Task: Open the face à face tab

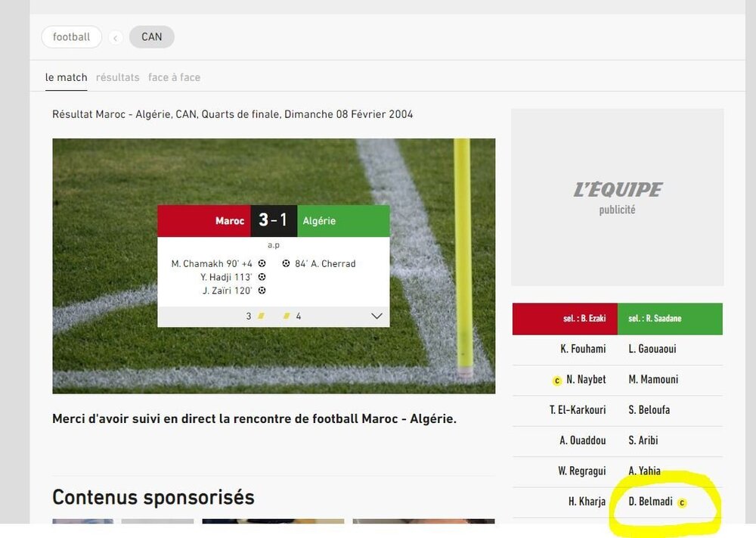Action: point(174,77)
